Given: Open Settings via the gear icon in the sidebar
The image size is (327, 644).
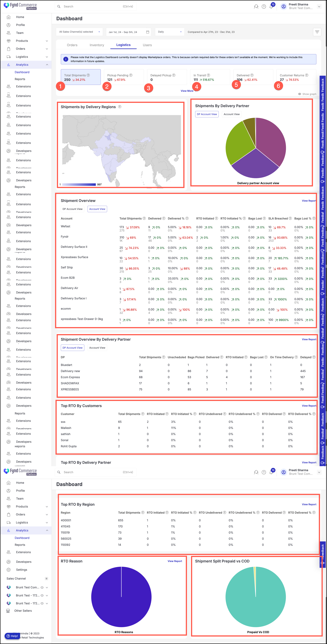Looking at the screenshot, I should pyautogui.click(x=8, y=570).
